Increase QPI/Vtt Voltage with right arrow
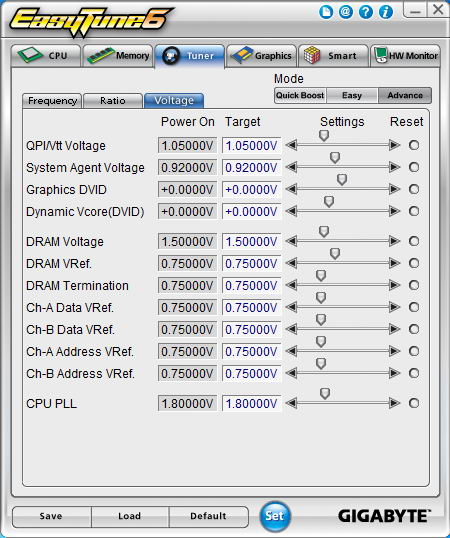The width and height of the screenshot is (450, 538). point(394,145)
